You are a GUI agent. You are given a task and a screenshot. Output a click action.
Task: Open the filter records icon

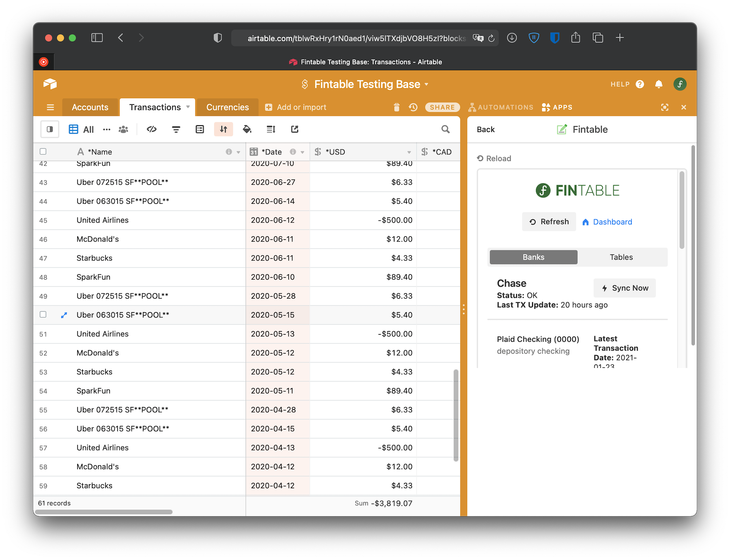point(176,129)
